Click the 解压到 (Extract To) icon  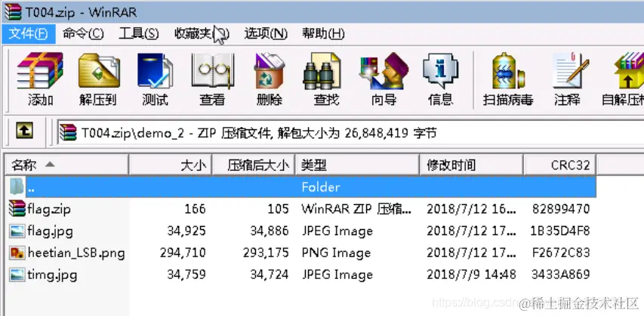click(99, 71)
